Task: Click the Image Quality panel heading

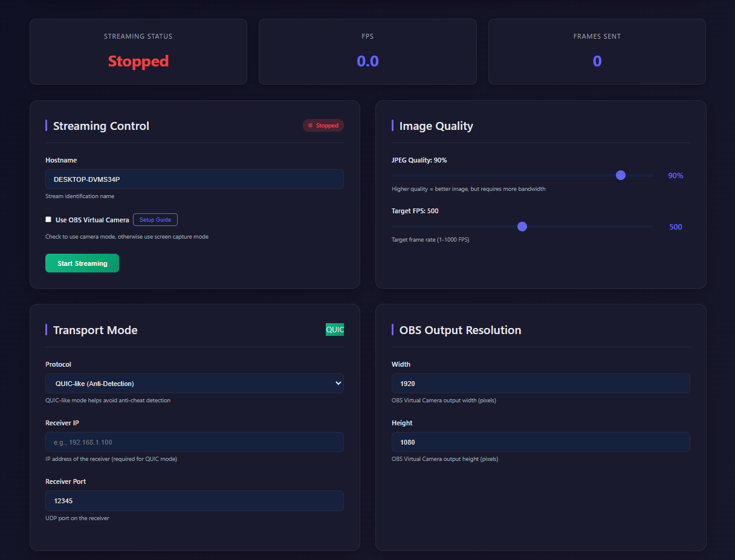Action: click(436, 126)
